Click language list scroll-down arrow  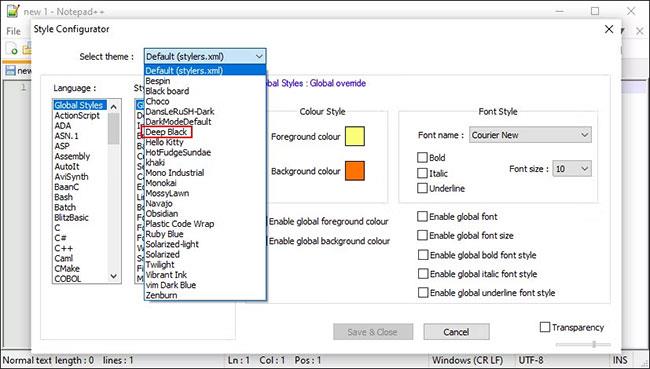114,276
